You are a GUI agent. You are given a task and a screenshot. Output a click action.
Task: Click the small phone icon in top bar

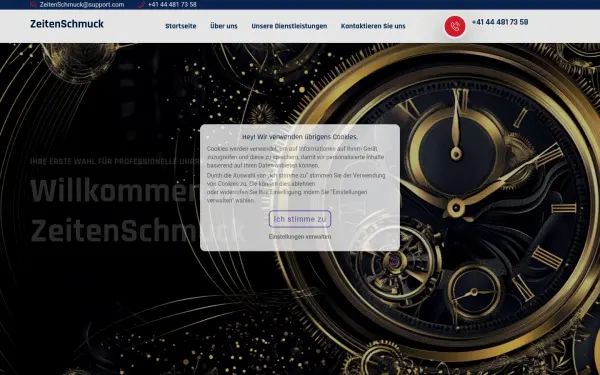tap(141, 5)
